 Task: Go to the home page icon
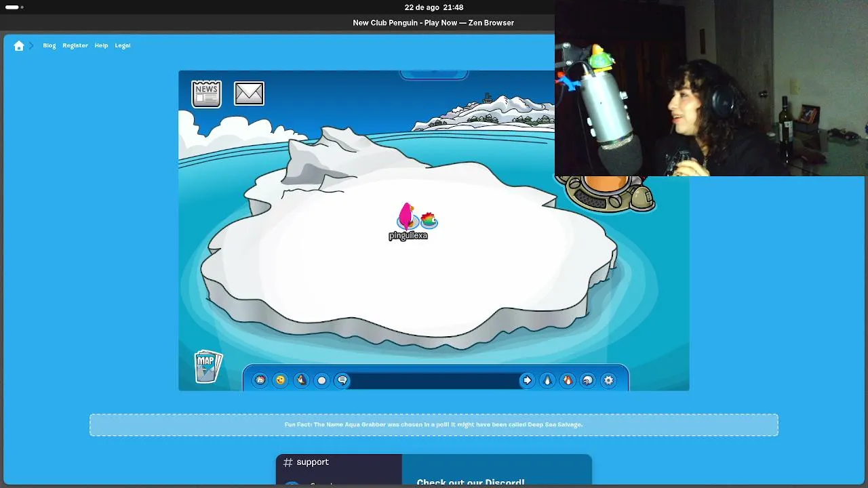pyautogui.click(x=19, y=45)
